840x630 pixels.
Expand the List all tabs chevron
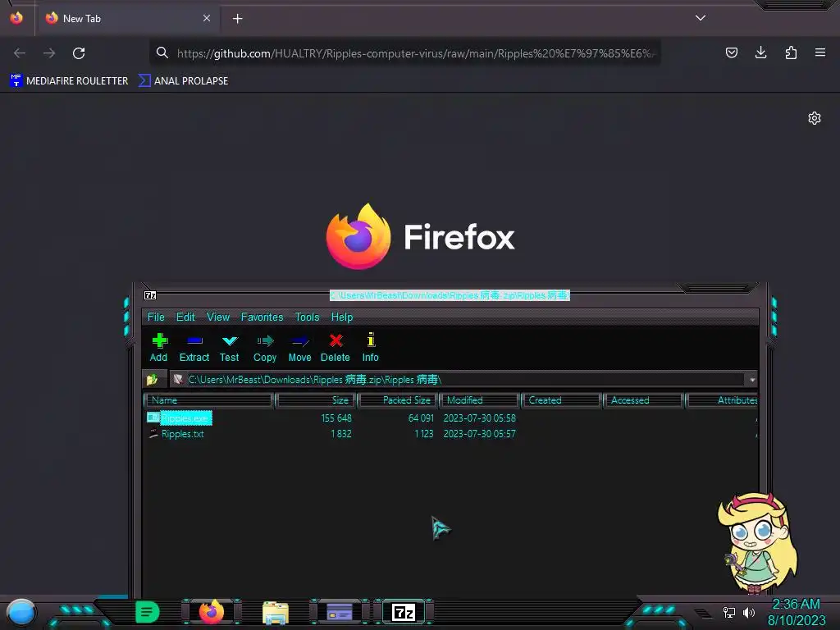pyautogui.click(x=701, y=18)
